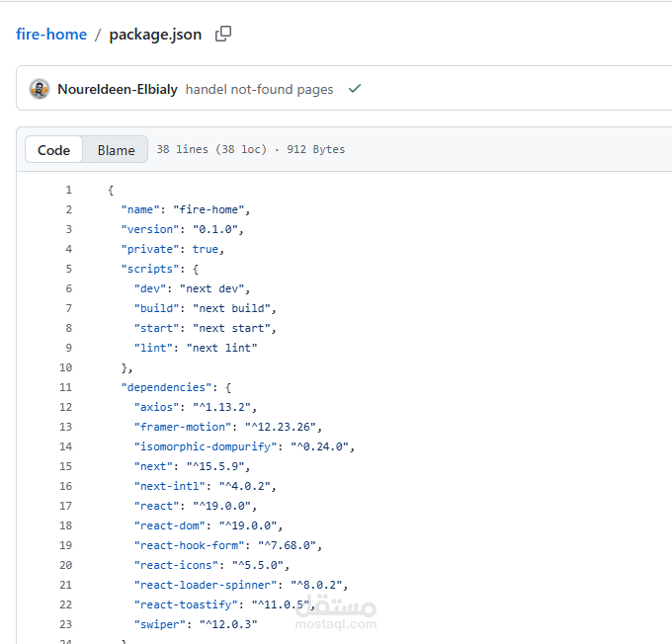The image size is (672, 644).
Task: Open the fire-home repository breadcrumb link
Action: [51, 35]
